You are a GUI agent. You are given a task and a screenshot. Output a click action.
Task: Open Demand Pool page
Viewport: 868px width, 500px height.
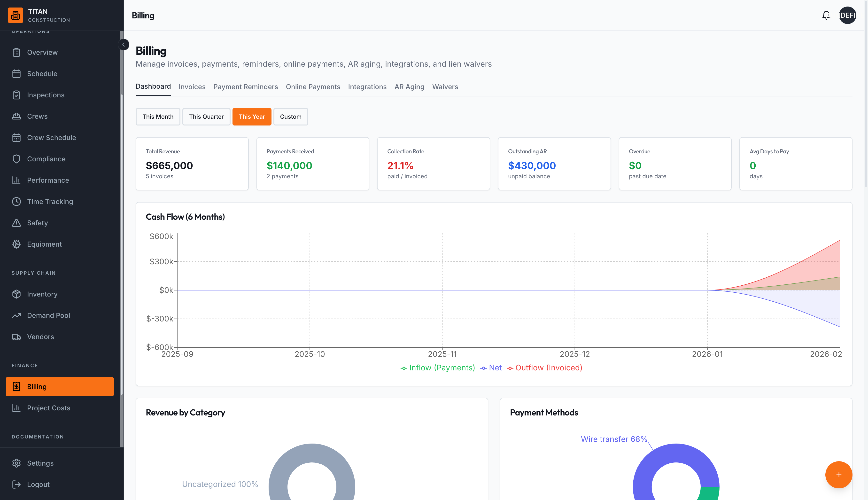(60, 316)
